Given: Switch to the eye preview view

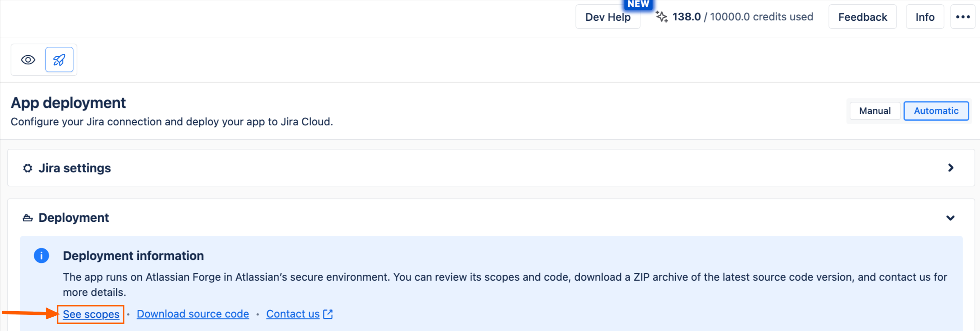Looking at the screenshot, I should 28,60.
